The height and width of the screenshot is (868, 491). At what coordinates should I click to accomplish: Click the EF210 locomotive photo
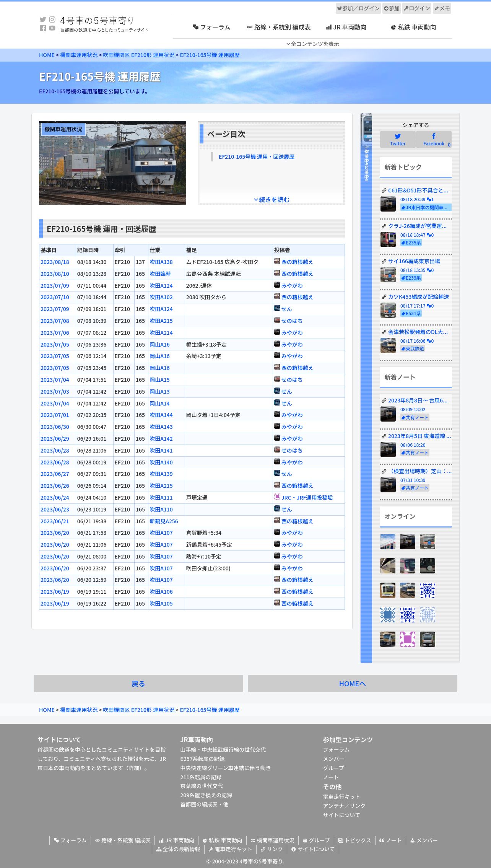[112, 163]
